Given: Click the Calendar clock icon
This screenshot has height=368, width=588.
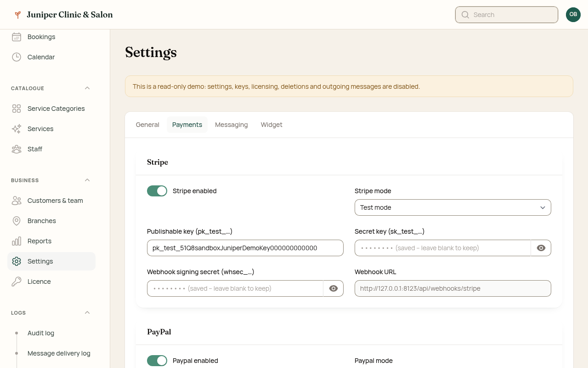Looking at the screenshot, I should pyautogui.click(x=17, y=57).
